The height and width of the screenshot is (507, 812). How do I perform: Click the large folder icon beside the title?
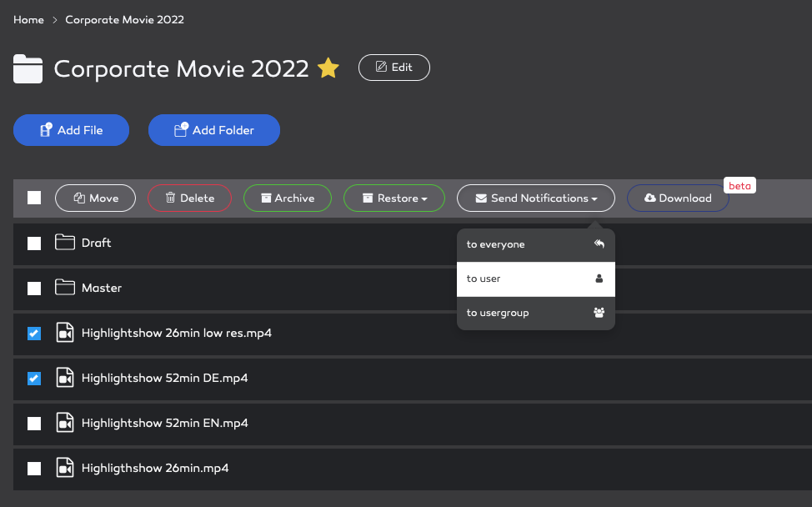(28, 69)
